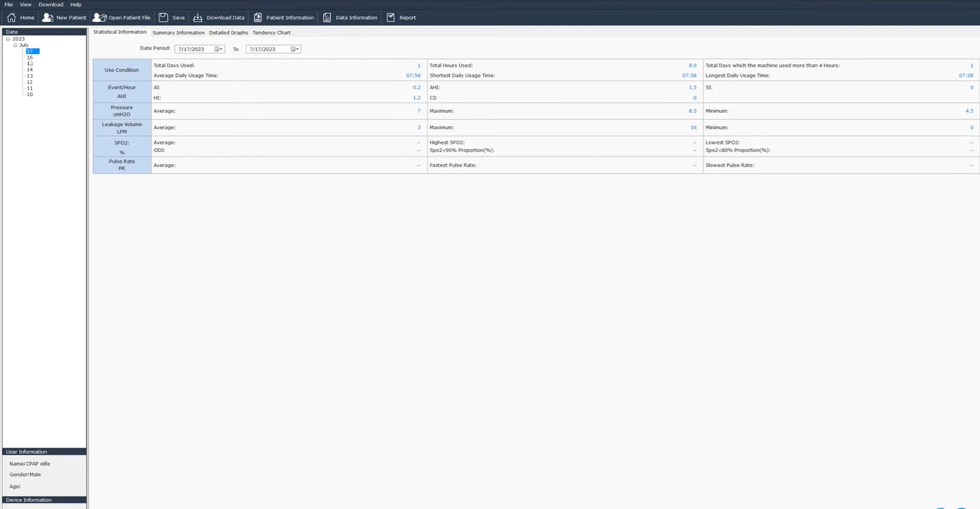The width and height of the screenshot is (980, 509).
Task: Click leakage Maximum value 16
Action: 694,127
